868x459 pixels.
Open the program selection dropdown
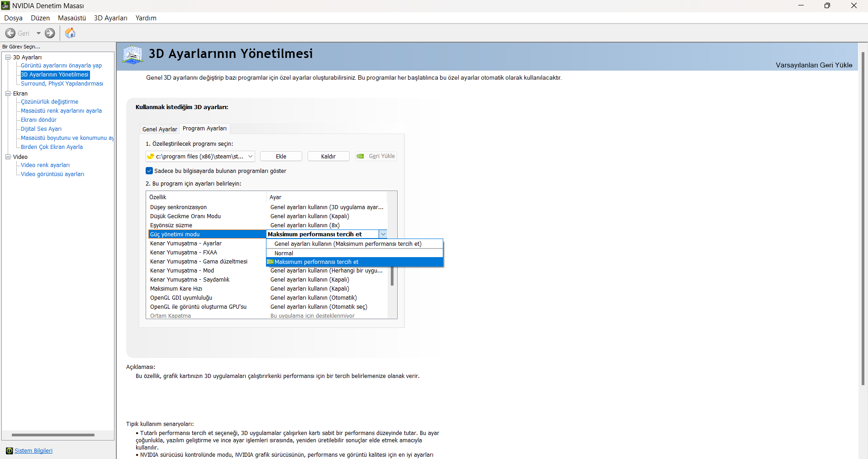click(250, 156)
